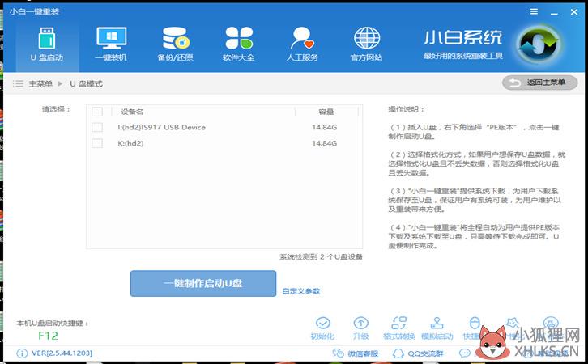The width and height of the screenshot is (588, 364).
Task: Click the 模拟启动 icon
Action: click(x=437, y=323)
